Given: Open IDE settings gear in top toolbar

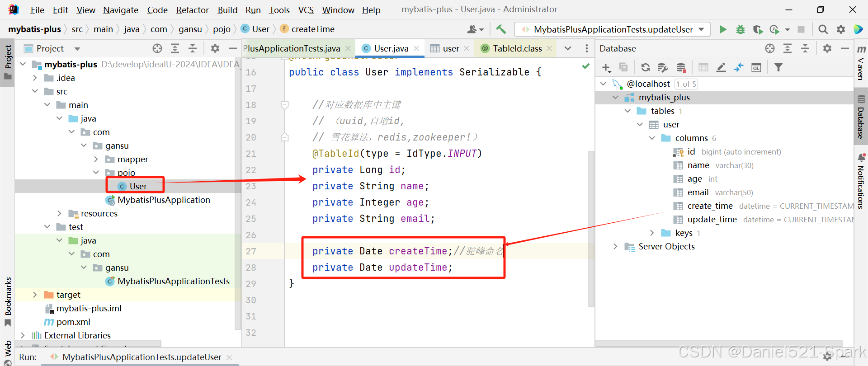Looking at the screenshot, I should click(841, 29).
